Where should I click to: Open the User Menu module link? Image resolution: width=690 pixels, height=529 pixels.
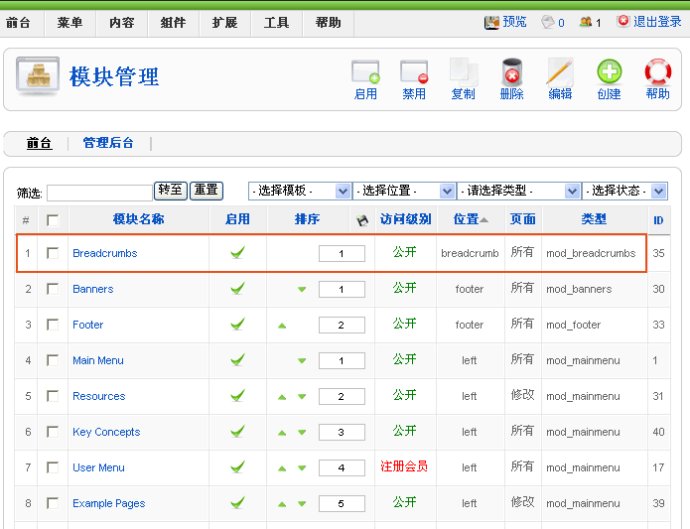click(x=98, y=468)
